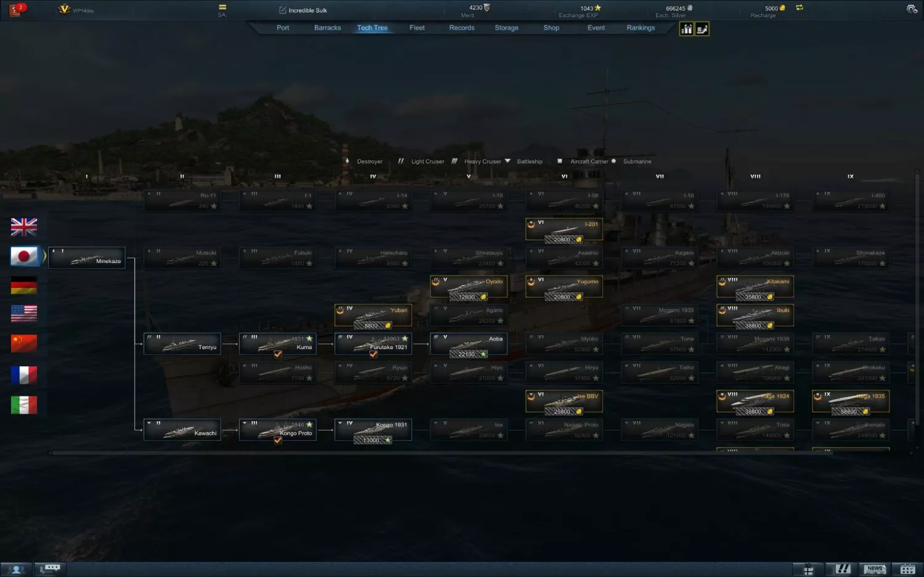This screenshot has height=577, width=924.
Task: Open settings gear in top right
Action: click(912, 9)
